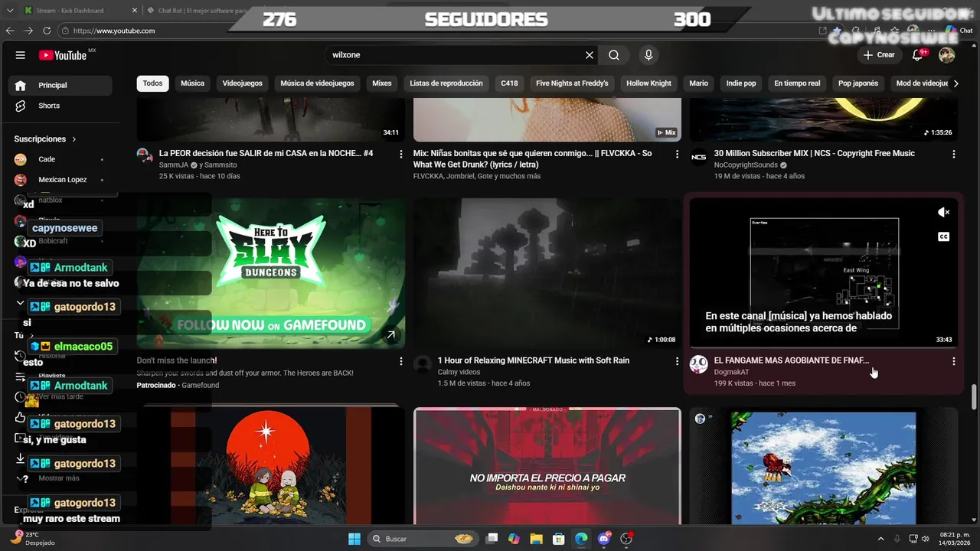Viewport: 980px width, 551px height.
Task: Expand Suscripciones section
Action: (x=45, y=139)
